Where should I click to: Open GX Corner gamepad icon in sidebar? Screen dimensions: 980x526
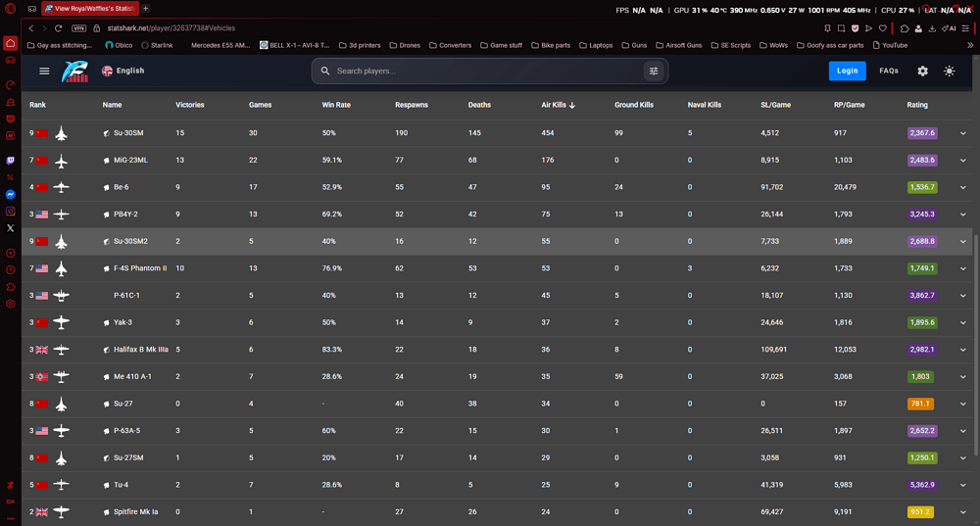10,61
